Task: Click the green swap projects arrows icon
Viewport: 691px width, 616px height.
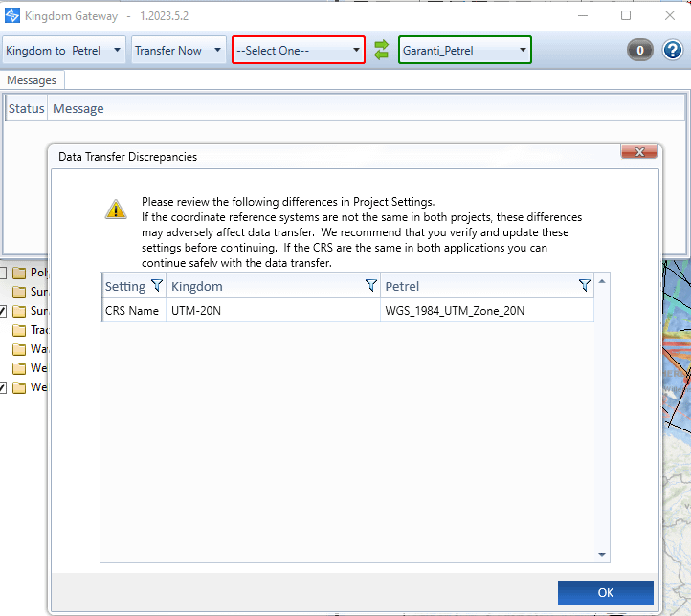Action: [x=382, y=50]
